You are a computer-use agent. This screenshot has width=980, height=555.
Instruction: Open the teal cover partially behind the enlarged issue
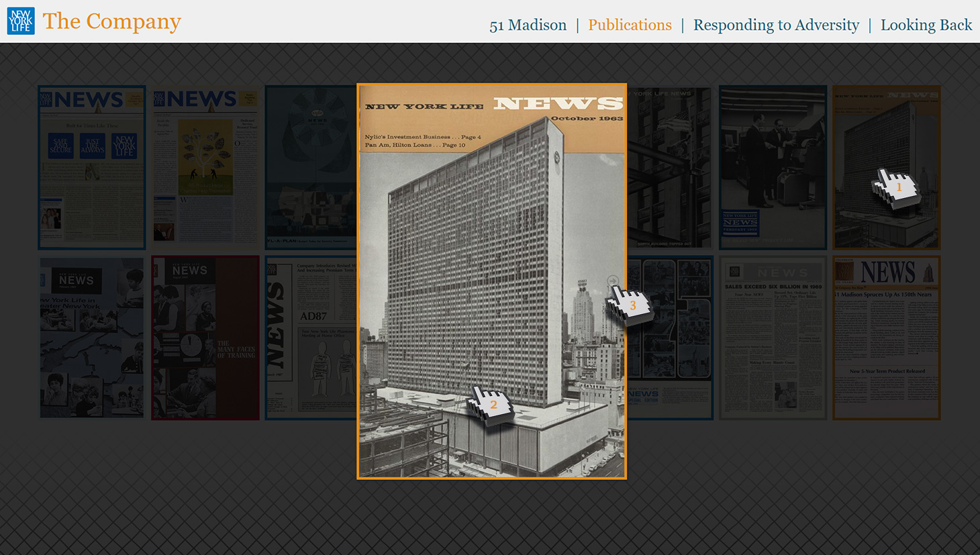click(310, 167)
